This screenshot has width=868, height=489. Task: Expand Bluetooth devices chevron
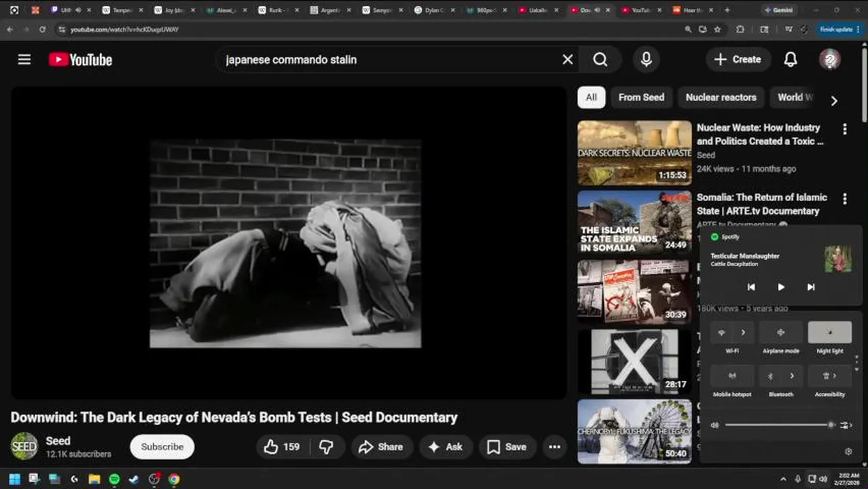pos(792,376)
